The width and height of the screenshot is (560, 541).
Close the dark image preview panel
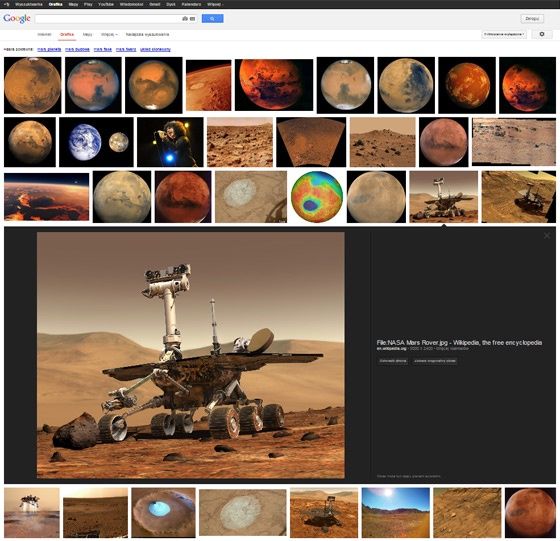point(547,236)
